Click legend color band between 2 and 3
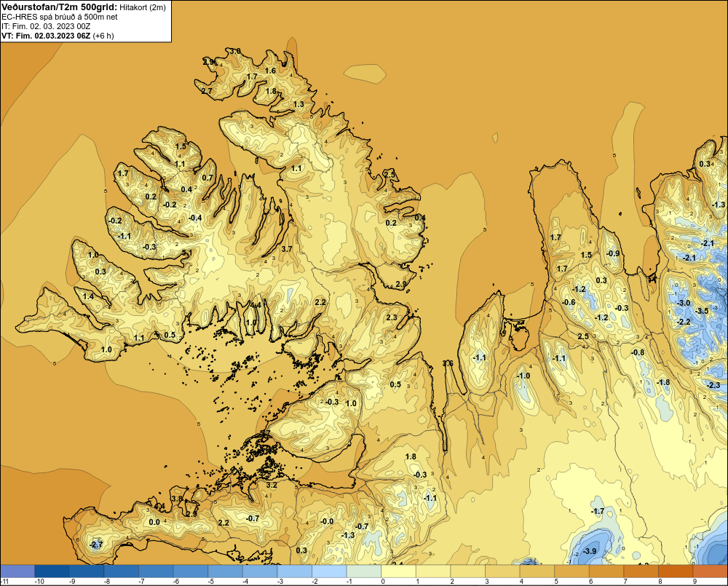This screenshot has width=728, height=586. [x=467, y=571]
